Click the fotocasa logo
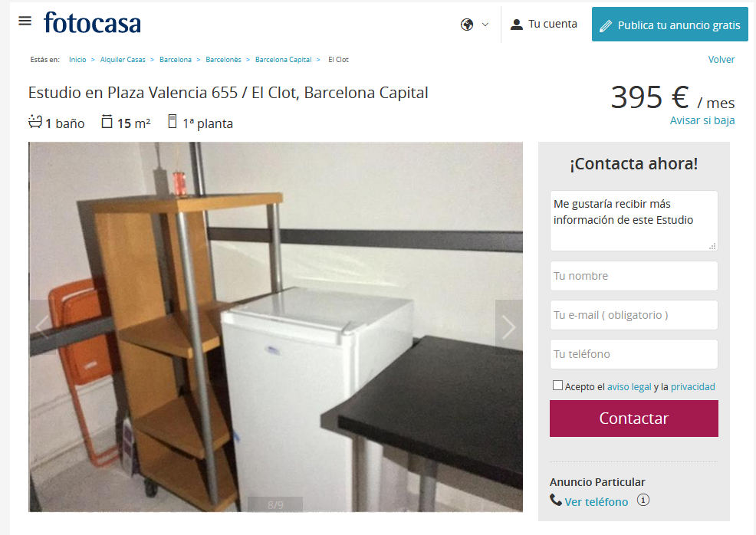 pos(92,23)
